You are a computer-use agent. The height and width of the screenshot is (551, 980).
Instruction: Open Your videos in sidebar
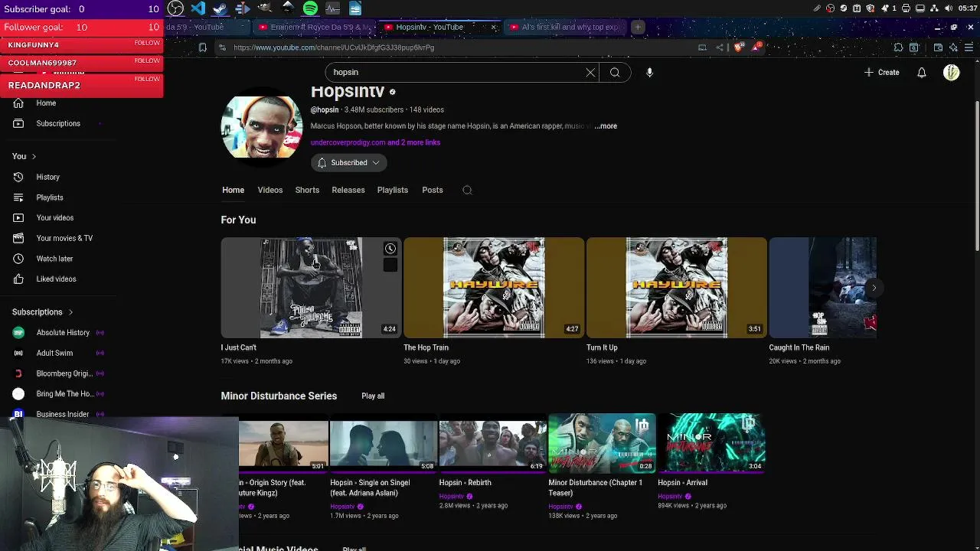55,218
